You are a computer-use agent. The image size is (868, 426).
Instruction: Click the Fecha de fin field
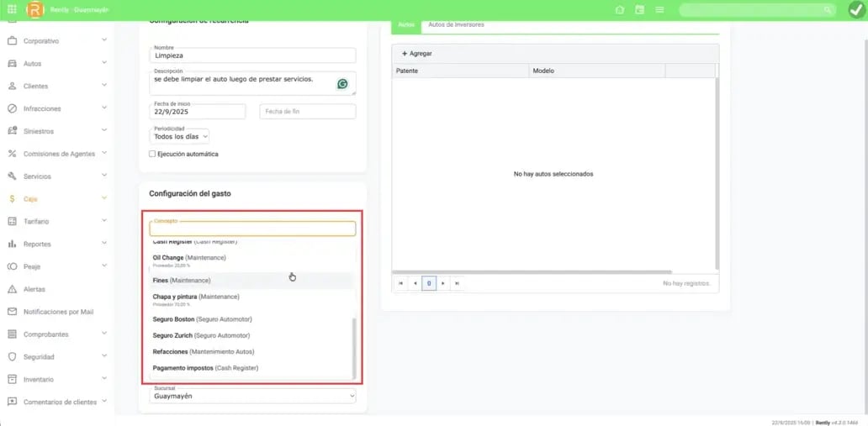pyautogui.click(x=307, y=112)
